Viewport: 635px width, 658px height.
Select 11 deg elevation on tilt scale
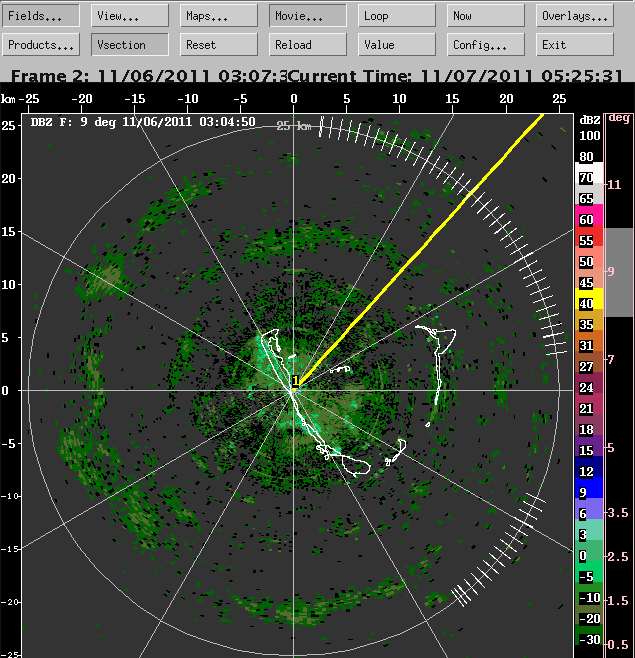pyautogui.click(x=614, y=185)
